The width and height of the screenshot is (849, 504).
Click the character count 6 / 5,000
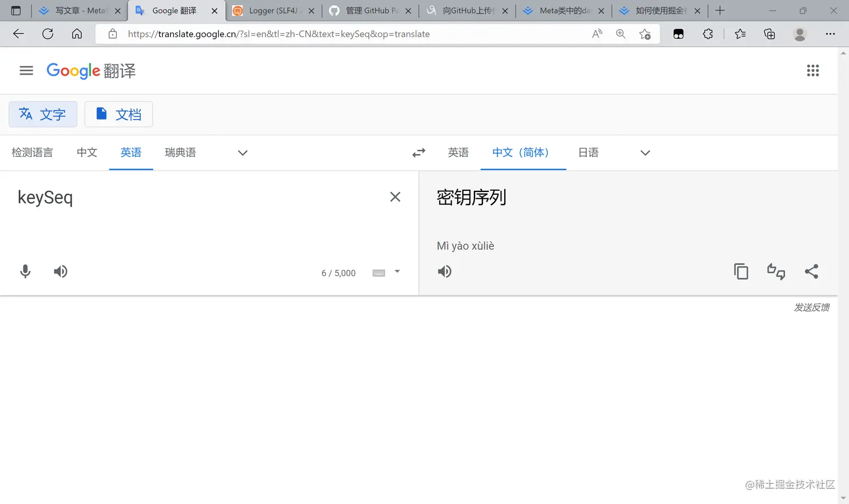(339, 273)
